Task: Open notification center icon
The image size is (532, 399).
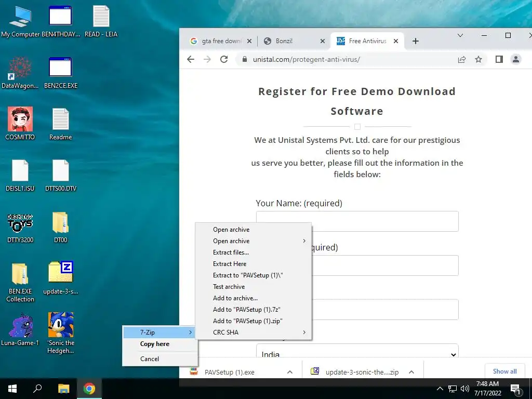Action: point(516,390)
